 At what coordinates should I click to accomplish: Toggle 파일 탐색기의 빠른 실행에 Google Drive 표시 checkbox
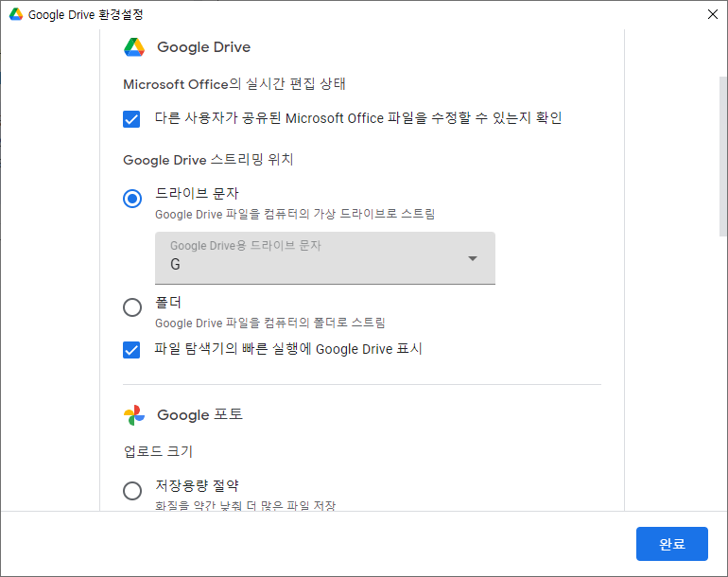tap(131, 350)
